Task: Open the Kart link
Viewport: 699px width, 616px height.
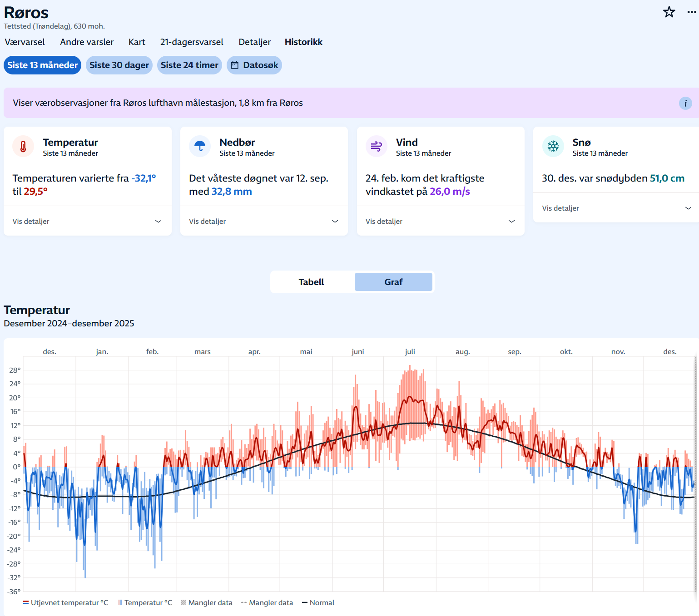Action: pos(137,42)
